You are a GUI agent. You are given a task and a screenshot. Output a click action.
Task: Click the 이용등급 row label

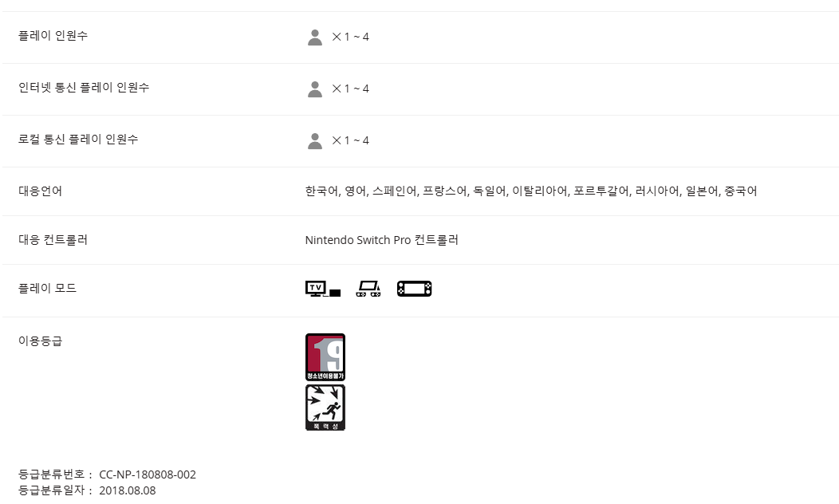coord(40,341)
